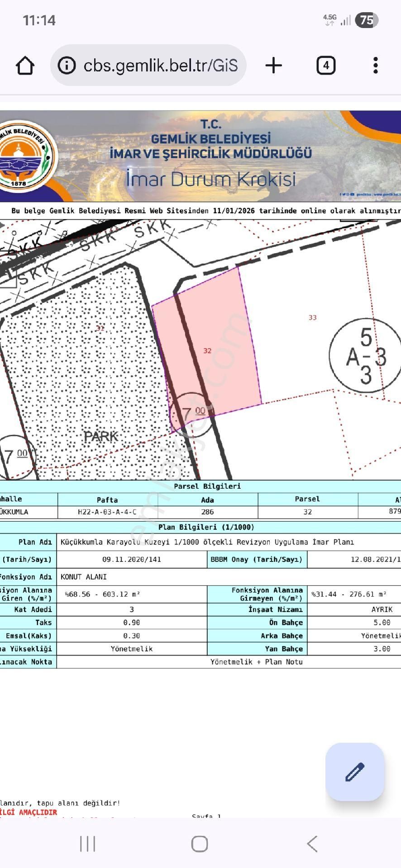Image resolution: width=401 pixels, height=868 pixels.
Task: Open Chrome three-dot overflow menu
Action: point(375,66)
